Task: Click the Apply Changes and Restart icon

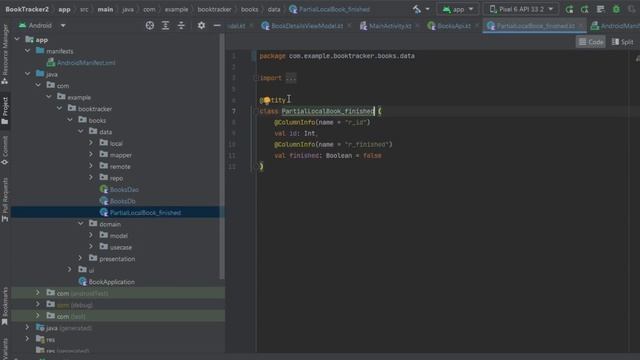Action: click(x=584, y=9)
